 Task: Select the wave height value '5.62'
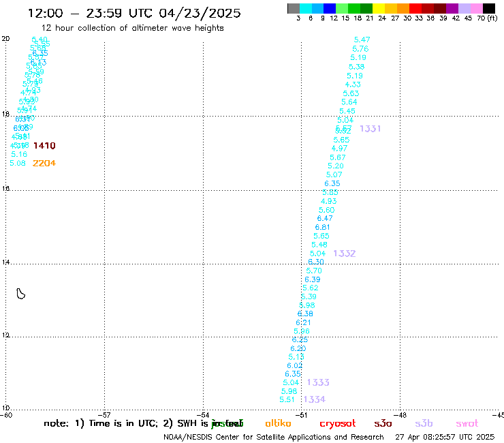click(310, 288)
